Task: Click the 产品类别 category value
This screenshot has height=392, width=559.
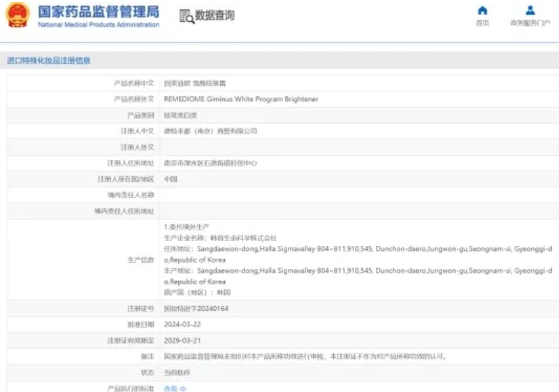Action: [180, 115]
